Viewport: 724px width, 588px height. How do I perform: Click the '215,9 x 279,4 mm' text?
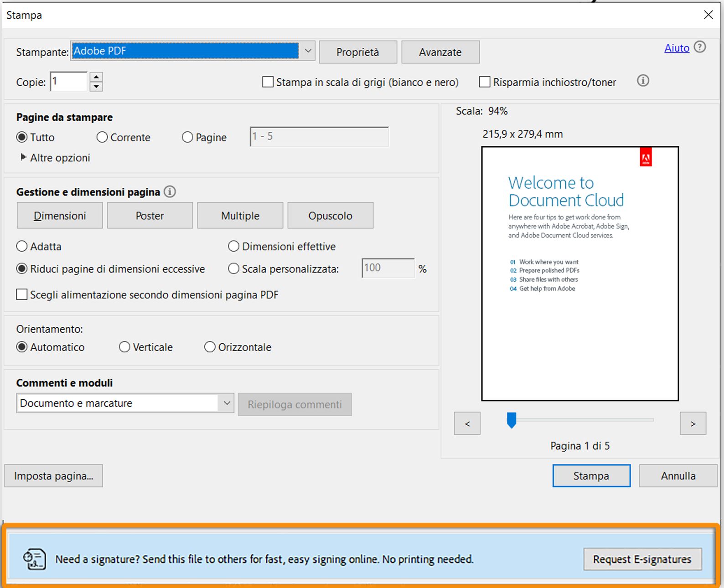point(522,134)
